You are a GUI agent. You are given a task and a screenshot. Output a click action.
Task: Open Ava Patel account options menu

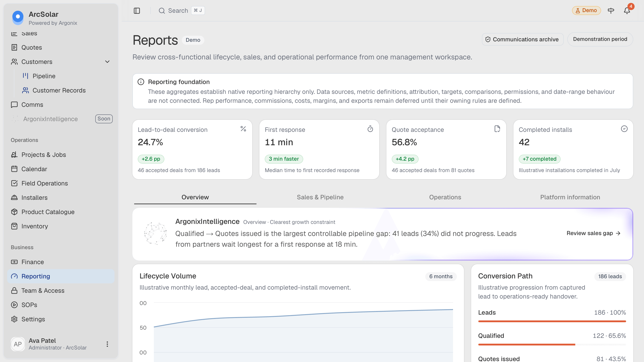click(107, 344)
